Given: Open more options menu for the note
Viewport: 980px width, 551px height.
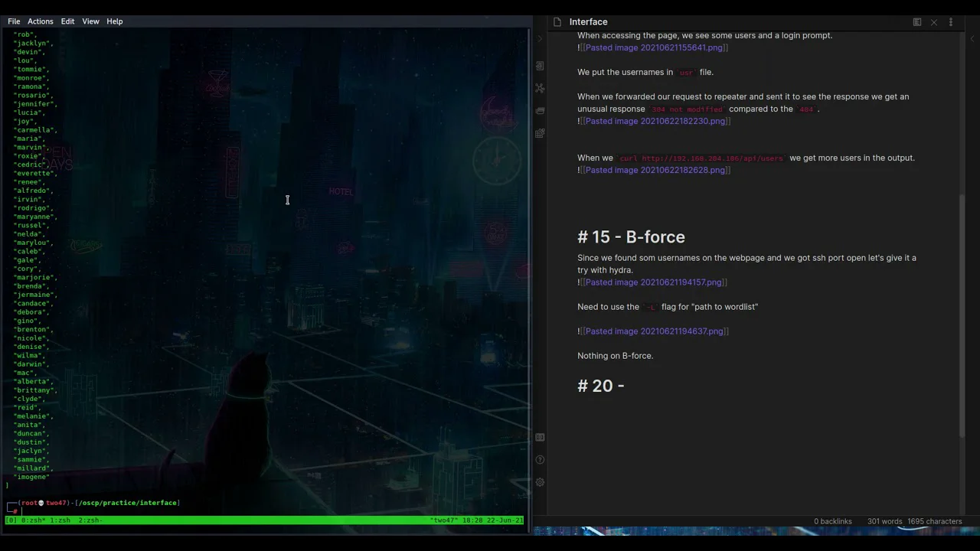Looking at the screenshot, I should coord(951,22).
